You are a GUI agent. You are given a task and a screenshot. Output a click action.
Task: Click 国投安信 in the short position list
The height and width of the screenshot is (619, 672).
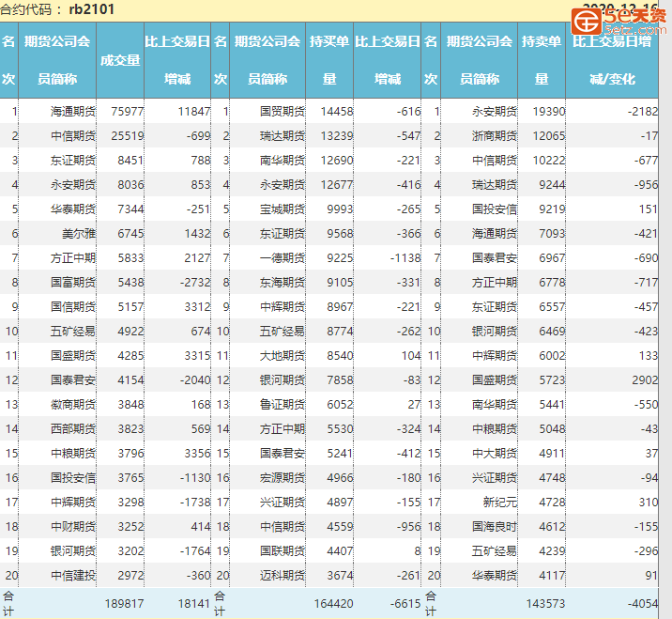(x=495, y=209)
